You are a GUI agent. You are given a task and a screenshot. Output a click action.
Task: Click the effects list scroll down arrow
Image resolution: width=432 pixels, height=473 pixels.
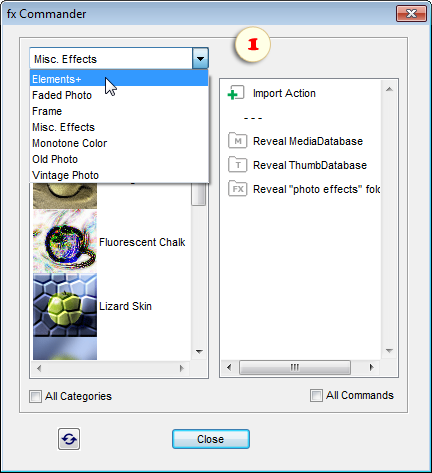199,352
